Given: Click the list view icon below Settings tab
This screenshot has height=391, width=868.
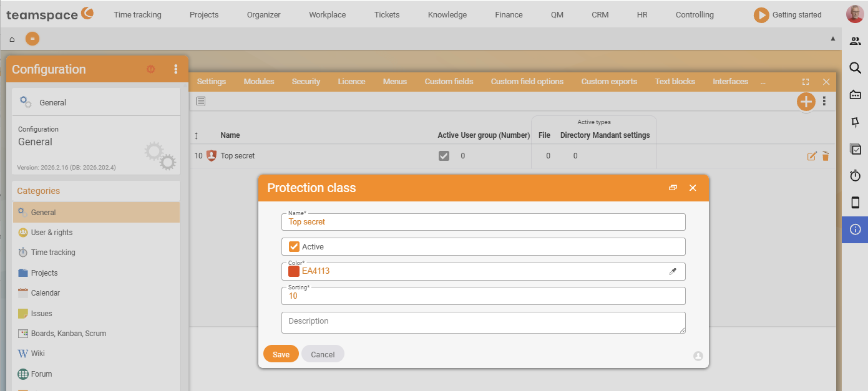Looking at the screenshot, I should click(201, 101).
